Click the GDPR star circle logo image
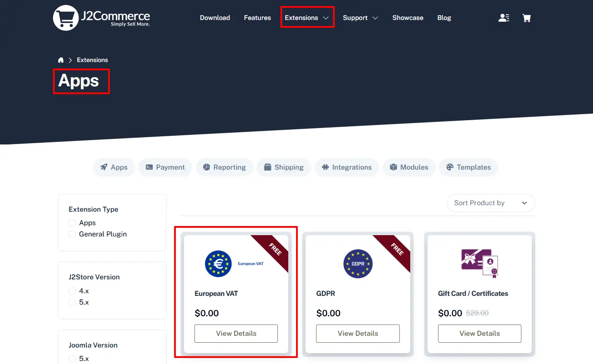The image size is (593, 364). tap(358, 263)
